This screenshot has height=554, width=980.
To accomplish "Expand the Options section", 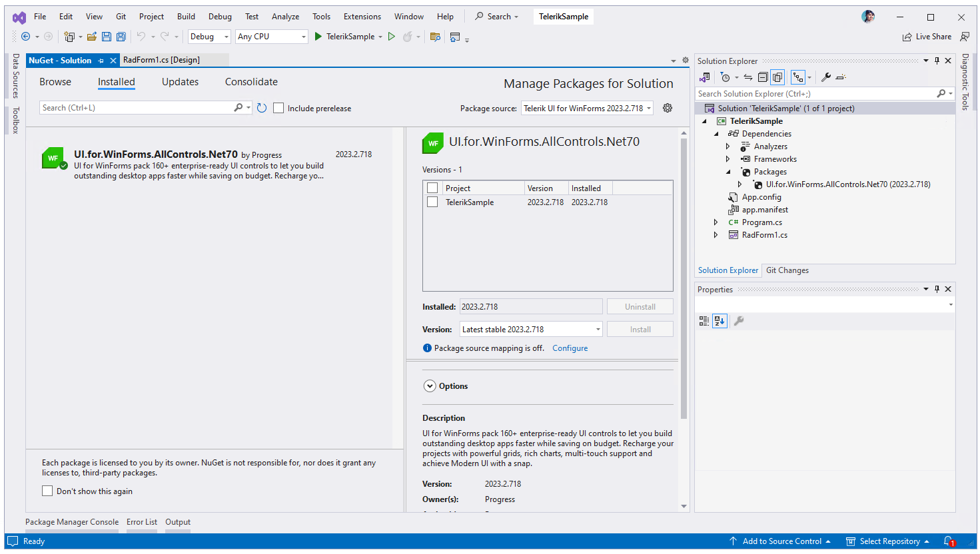I will (430, 386).
